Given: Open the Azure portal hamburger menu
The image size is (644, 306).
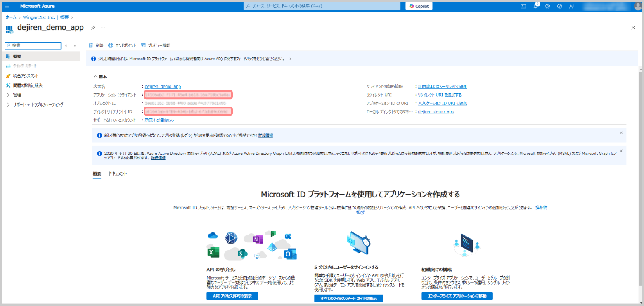Looking at the screenshot, I should click(x=7, y=6).
